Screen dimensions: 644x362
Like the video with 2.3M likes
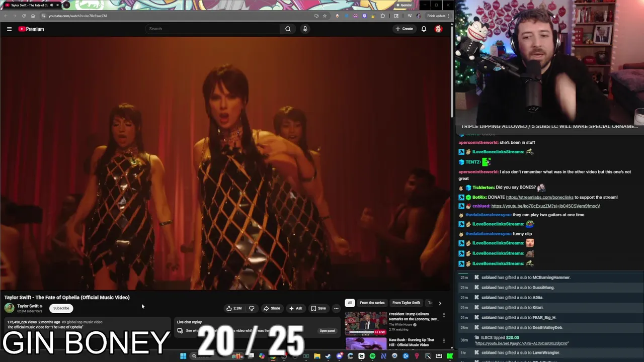234,308
